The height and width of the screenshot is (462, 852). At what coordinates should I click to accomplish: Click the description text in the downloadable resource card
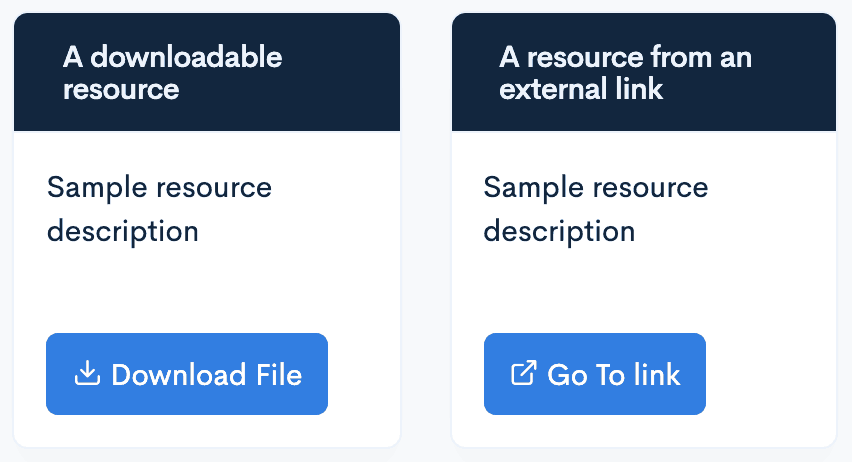click(x=160, y=209)
